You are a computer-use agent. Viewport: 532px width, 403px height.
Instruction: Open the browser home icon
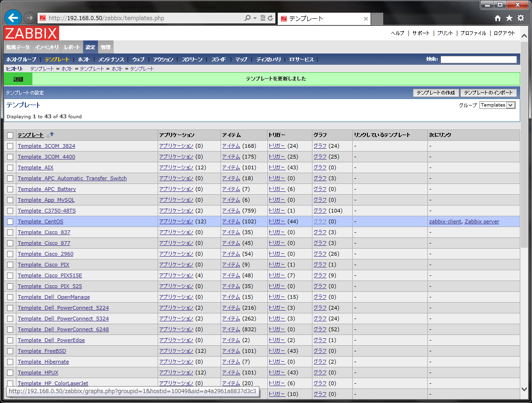pyautogui.click(x=498, y=18)
